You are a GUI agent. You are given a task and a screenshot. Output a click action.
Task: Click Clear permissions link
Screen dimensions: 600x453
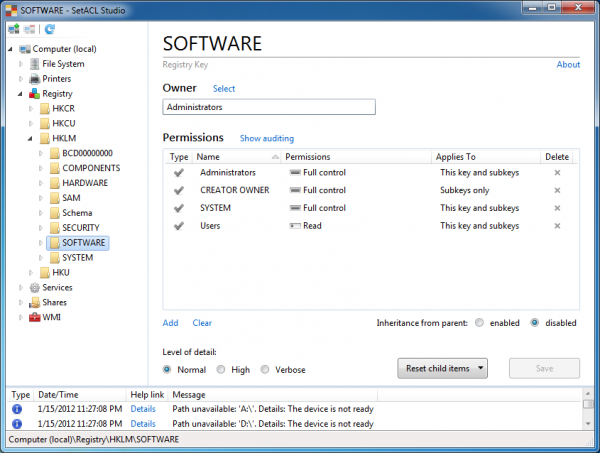pos(202,323)
